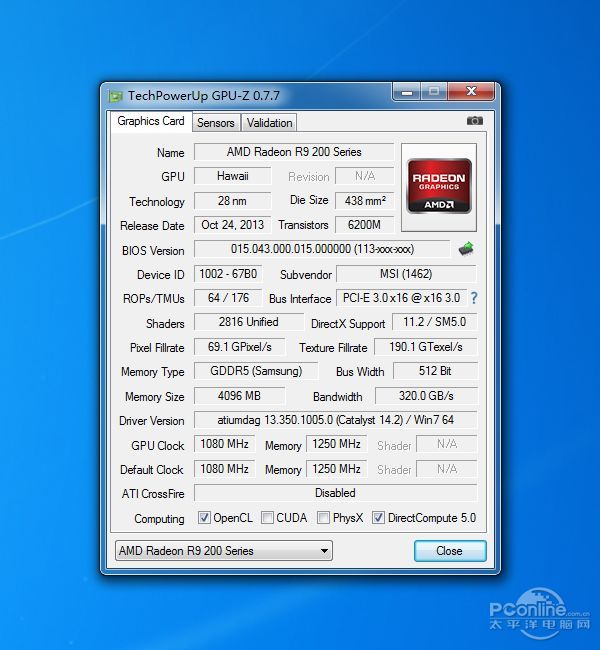Click the Release Date Oct 24, 2013
The image size is (600, 650).
[233, 225]
